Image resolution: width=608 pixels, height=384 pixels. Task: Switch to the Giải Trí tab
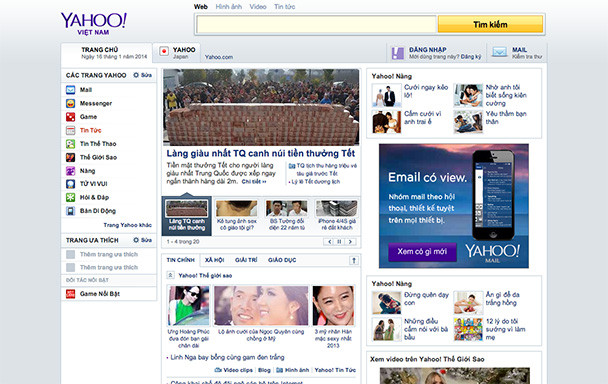coord(246,260)
